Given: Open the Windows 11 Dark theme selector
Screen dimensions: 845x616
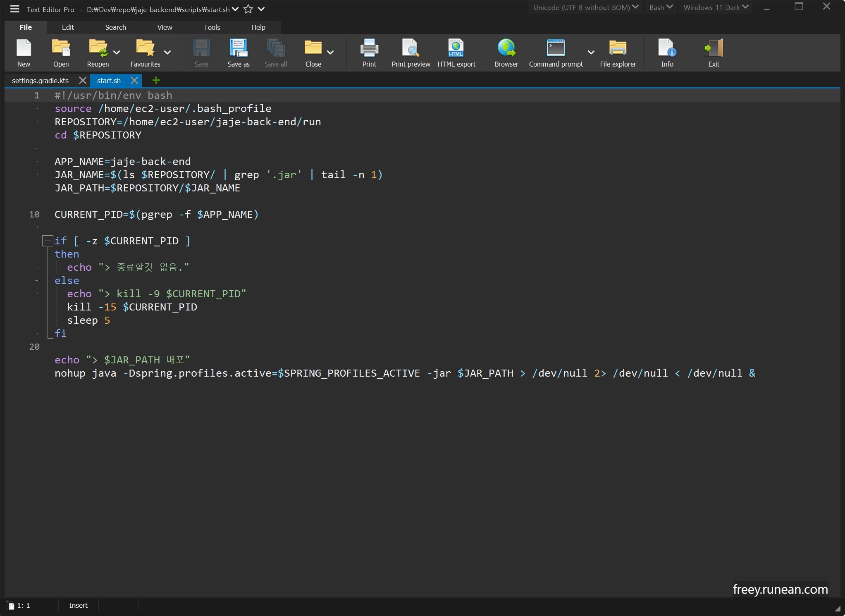Looking at the screenshot, I should [715, 7].
